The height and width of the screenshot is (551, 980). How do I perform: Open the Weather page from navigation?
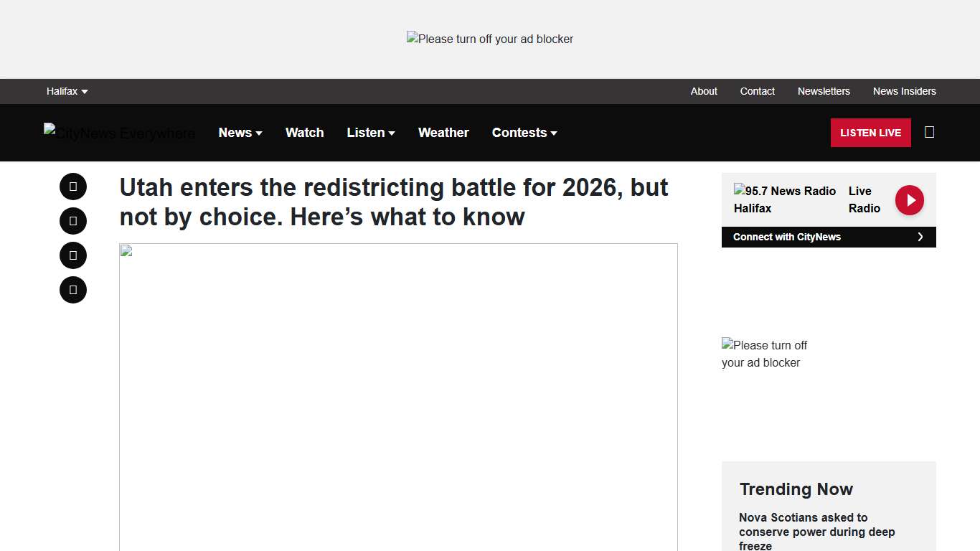pyautogui.click(x=443, y=133)
